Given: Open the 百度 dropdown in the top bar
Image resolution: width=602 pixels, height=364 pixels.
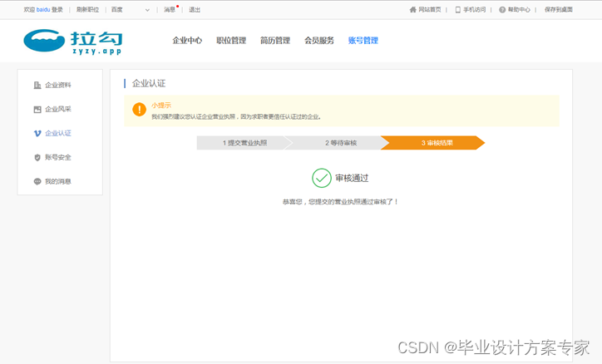Looking at the screenshot, I should [x=131, y=10].
